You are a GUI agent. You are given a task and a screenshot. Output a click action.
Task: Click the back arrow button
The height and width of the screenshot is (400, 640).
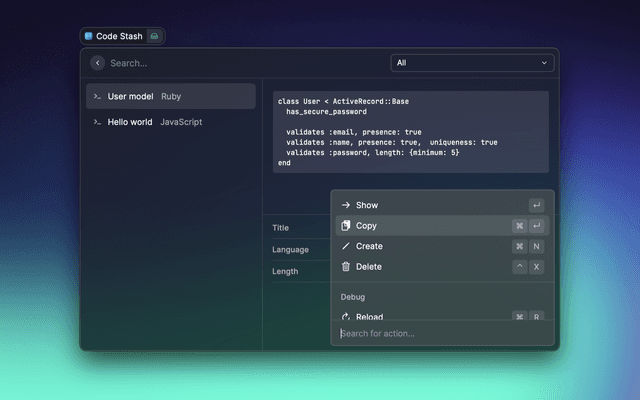[x=97, y=63]
